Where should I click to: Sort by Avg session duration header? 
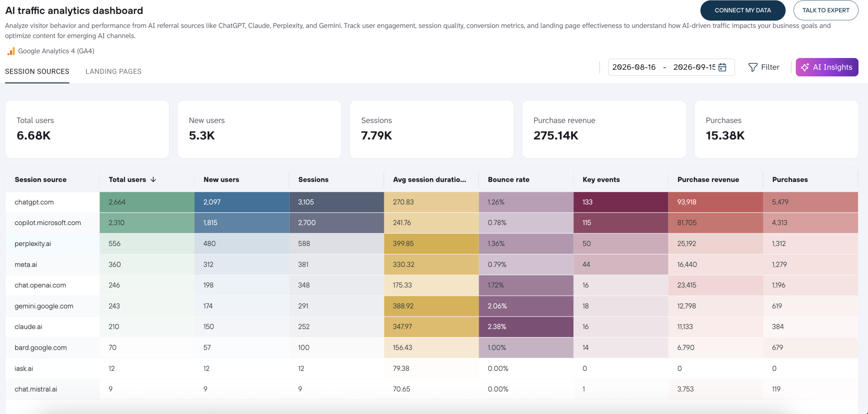(429, 180)
